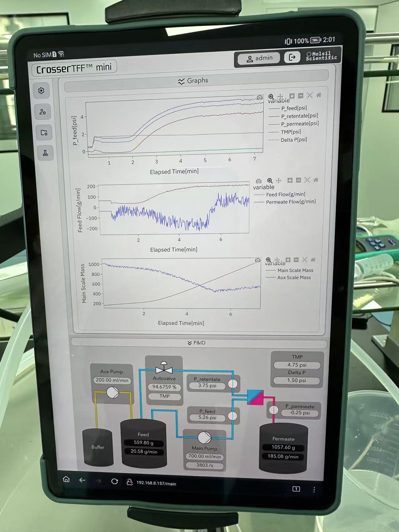Go back in the browser
Screen dimensions: 399x532
[82, 480]
